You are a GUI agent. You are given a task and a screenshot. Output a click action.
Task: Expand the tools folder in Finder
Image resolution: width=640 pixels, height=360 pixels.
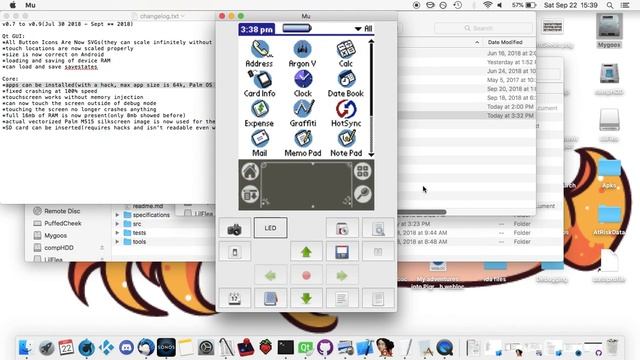pos(118,242)
